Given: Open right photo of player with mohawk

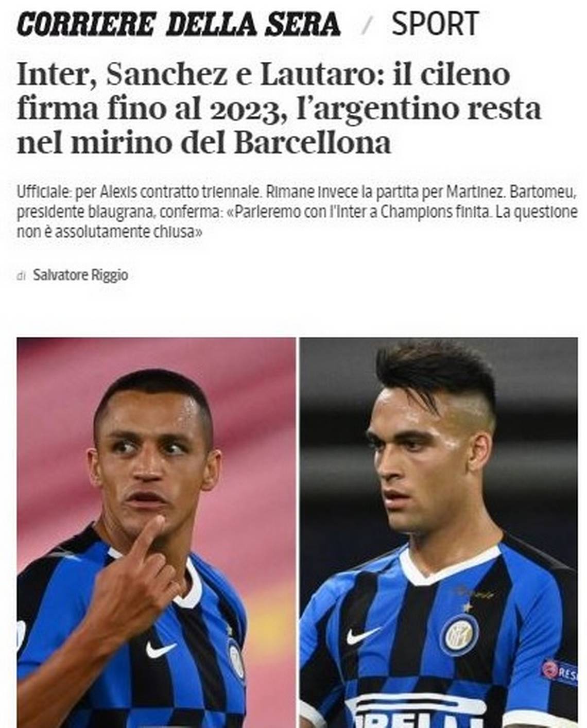Looking at the screenshot, I should (439, 532).
